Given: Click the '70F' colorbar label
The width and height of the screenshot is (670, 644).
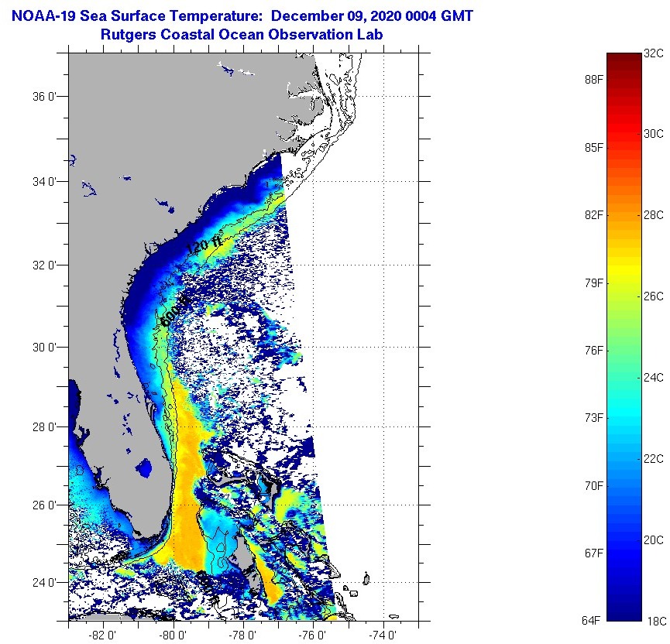Looking at the screenshot, I should pyautogui.click(x=594, y=485).
